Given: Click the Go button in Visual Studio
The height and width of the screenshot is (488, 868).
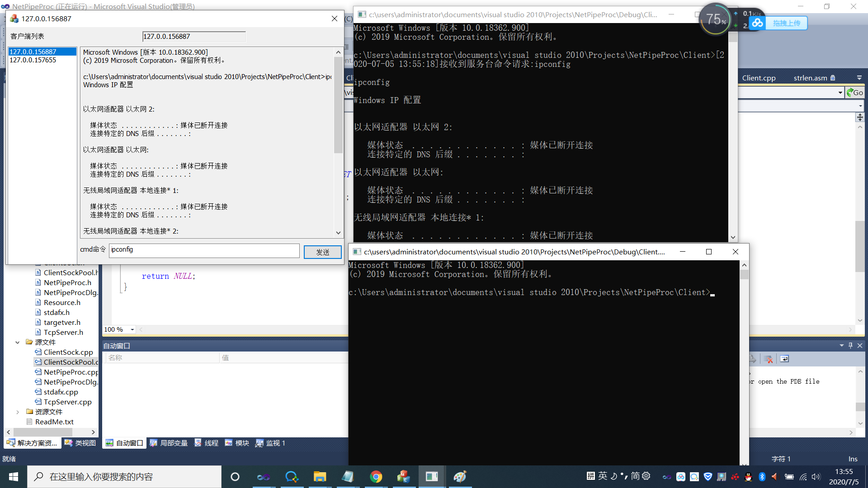Looking at the screenshot, I should (x=855, y=93).
